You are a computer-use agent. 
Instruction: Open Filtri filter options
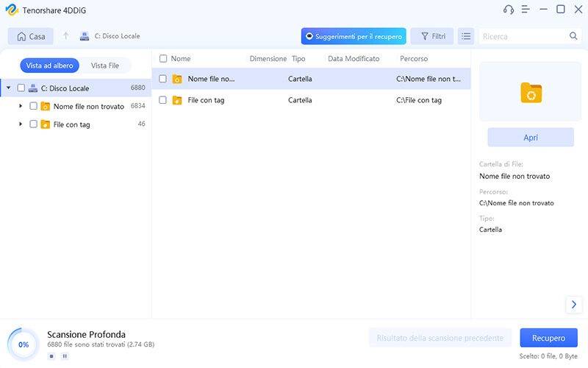(x=431, y=36)
